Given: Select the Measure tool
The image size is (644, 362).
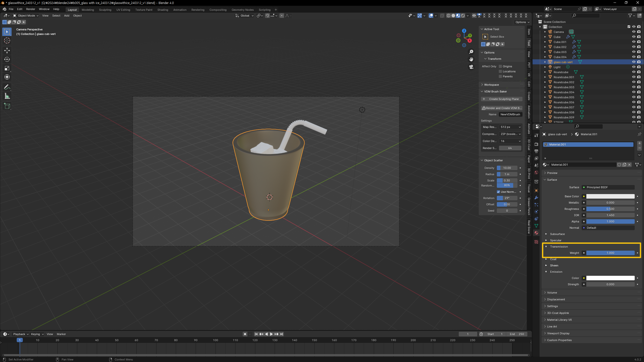Looking at the screenshot, I should pos(7,96).
